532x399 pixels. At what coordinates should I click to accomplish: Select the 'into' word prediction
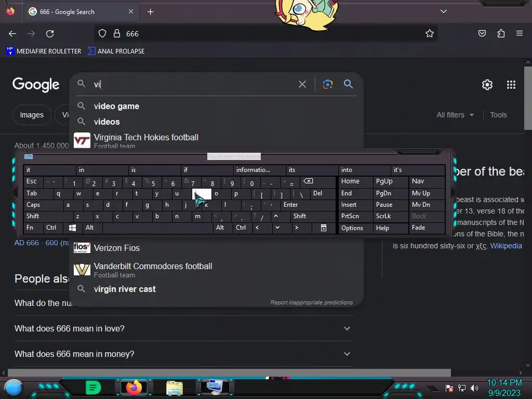point(364,170)
